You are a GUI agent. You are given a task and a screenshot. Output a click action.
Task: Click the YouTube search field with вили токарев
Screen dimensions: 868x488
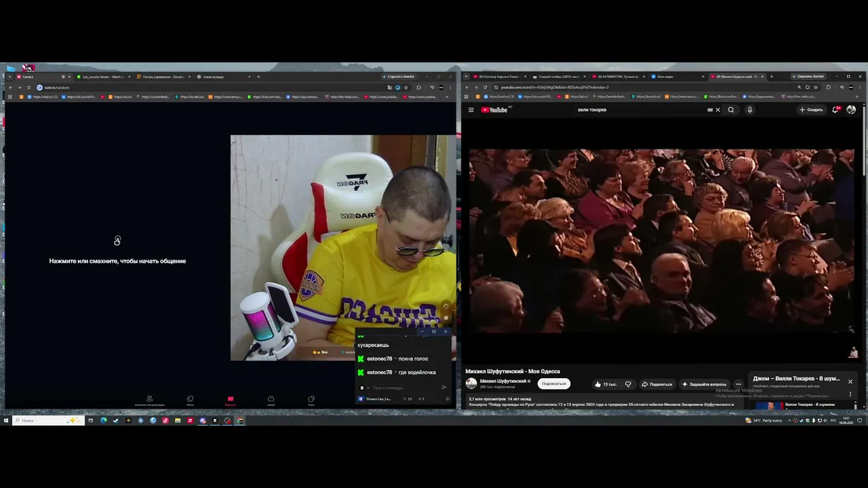click(641, 110)
